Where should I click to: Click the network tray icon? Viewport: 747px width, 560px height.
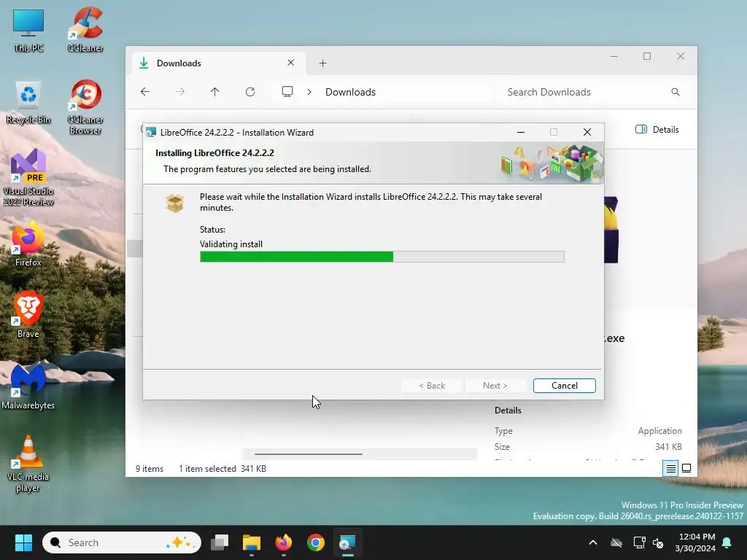[x=639, y=542]
